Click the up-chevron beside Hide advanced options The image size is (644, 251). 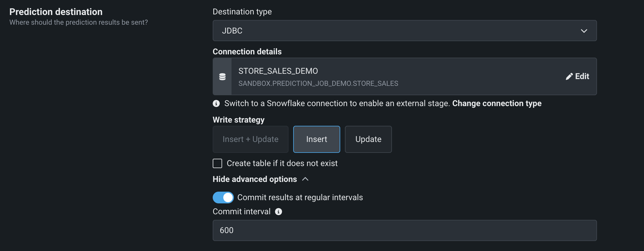305,179
